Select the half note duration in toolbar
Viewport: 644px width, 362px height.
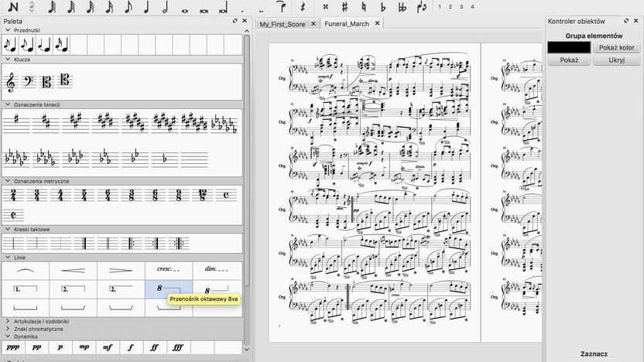click(166, 7)
